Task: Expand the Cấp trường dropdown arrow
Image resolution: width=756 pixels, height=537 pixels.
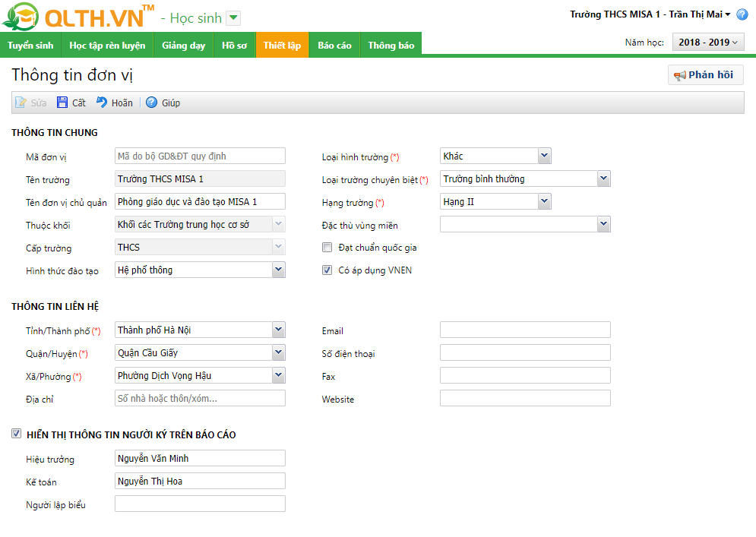Action: click(x=278, y=247)
